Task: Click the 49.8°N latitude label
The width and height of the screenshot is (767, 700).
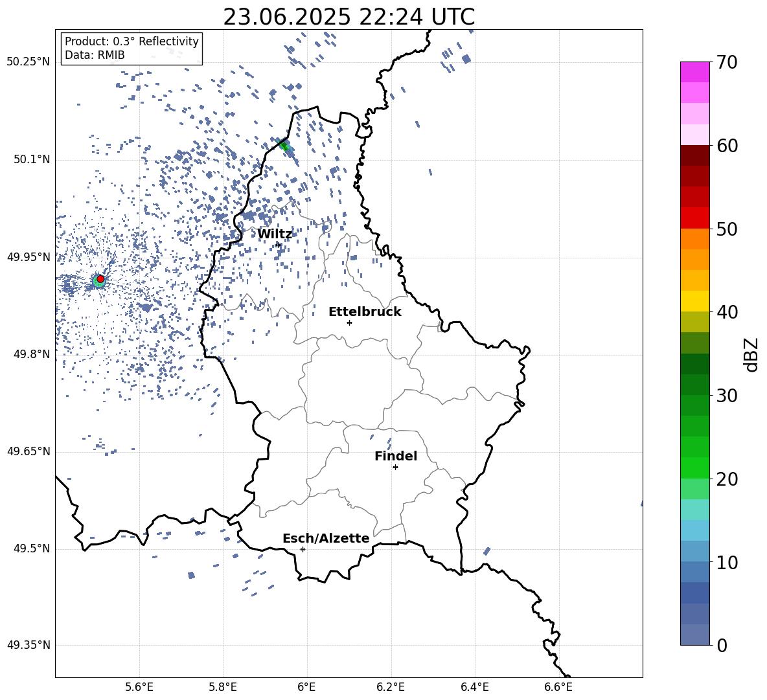Action: pyautogui.click(x=32, y=354)
